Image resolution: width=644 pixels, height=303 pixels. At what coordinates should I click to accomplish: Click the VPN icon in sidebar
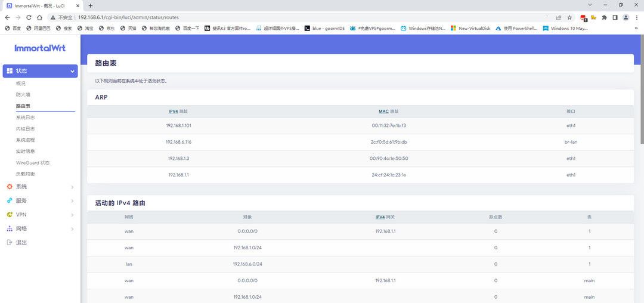point(10,215)
